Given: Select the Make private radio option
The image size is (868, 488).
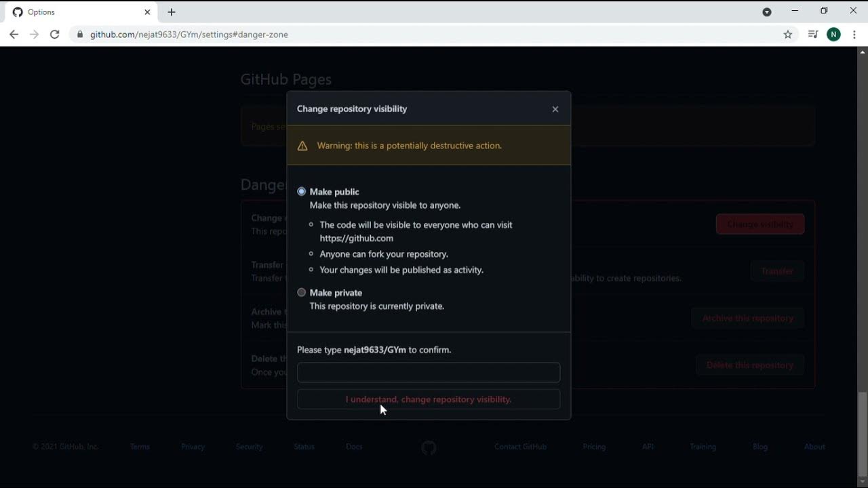Looking at the screenshot, I should [302, 293].
